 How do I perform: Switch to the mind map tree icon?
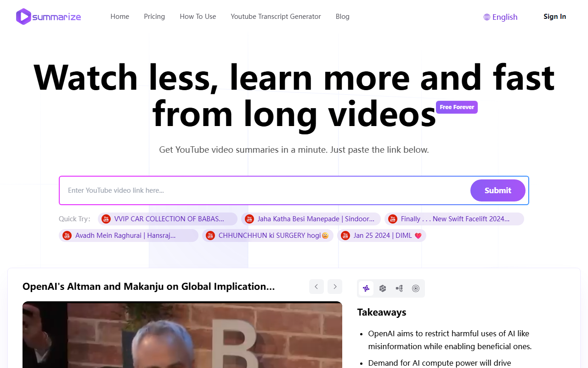(x=399, y=288)
